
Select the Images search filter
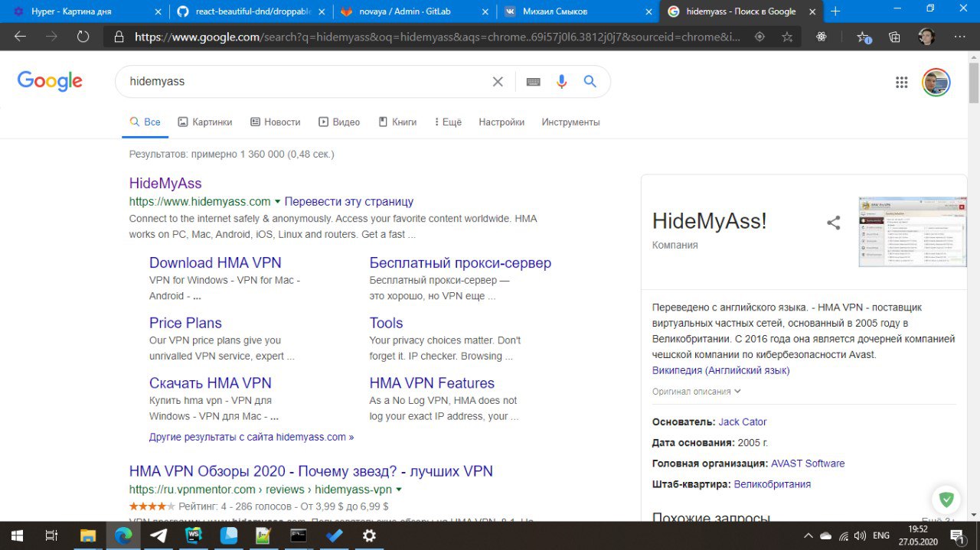(x=204, y=122)
